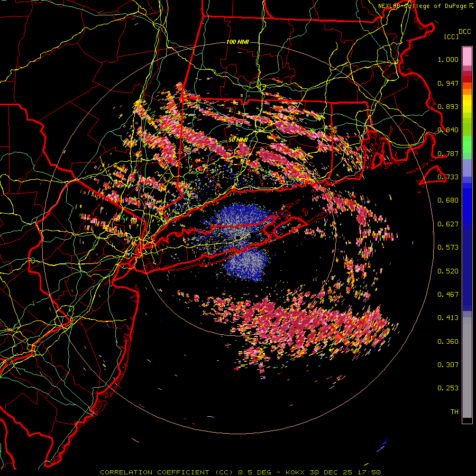The image size is (476, 476).
Task: Select the 0.787 legend value
Action: [x=448, y=153]
